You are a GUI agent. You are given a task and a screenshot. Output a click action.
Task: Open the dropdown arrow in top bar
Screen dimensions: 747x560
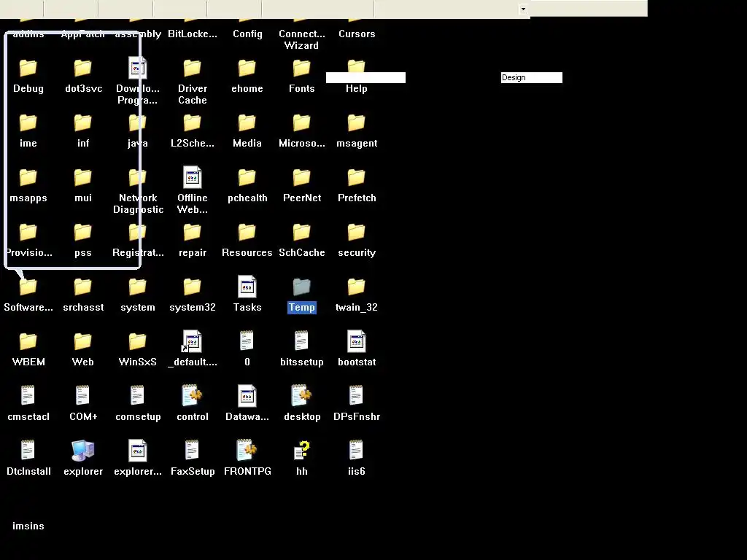[x=523, y=9]
